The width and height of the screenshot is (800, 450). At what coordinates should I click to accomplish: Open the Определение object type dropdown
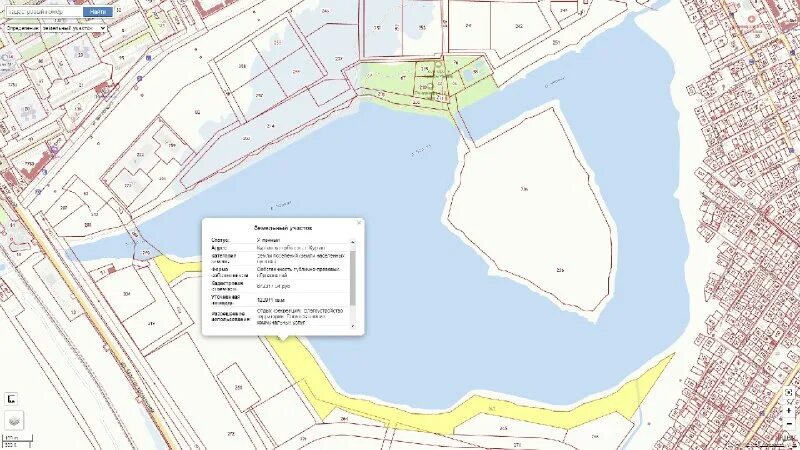tap(73, 28)
